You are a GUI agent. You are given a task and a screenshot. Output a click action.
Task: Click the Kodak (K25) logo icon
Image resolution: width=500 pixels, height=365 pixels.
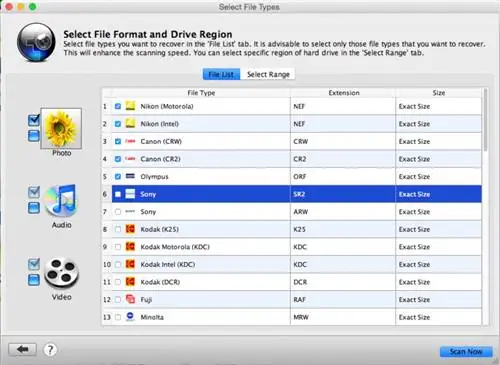[x=130, y=229]
